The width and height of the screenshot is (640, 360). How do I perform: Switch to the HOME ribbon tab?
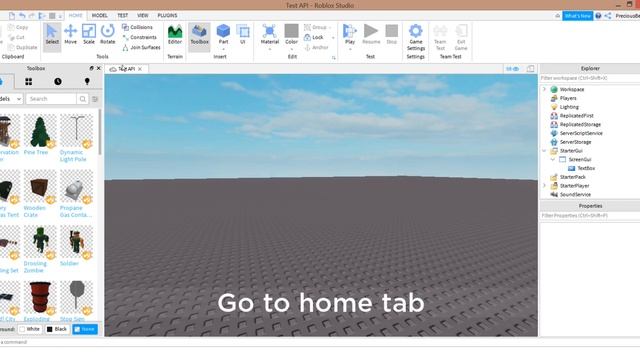76,15
